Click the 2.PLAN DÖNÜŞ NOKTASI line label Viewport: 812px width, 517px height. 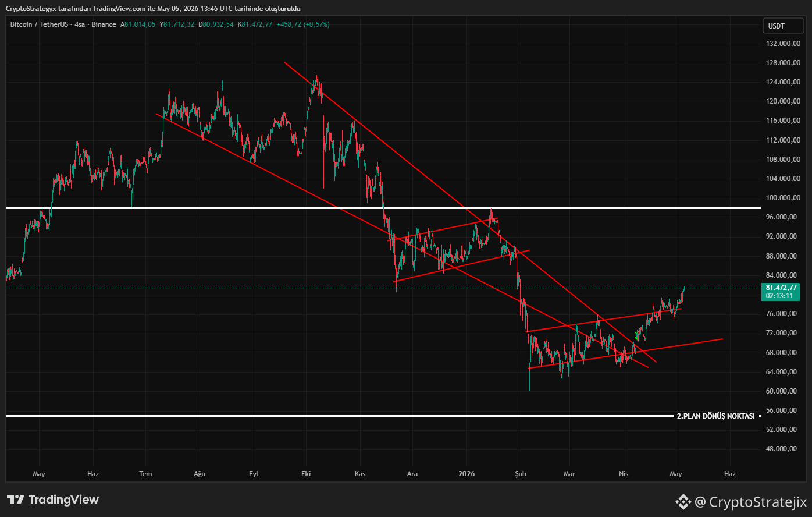[715, 416]
